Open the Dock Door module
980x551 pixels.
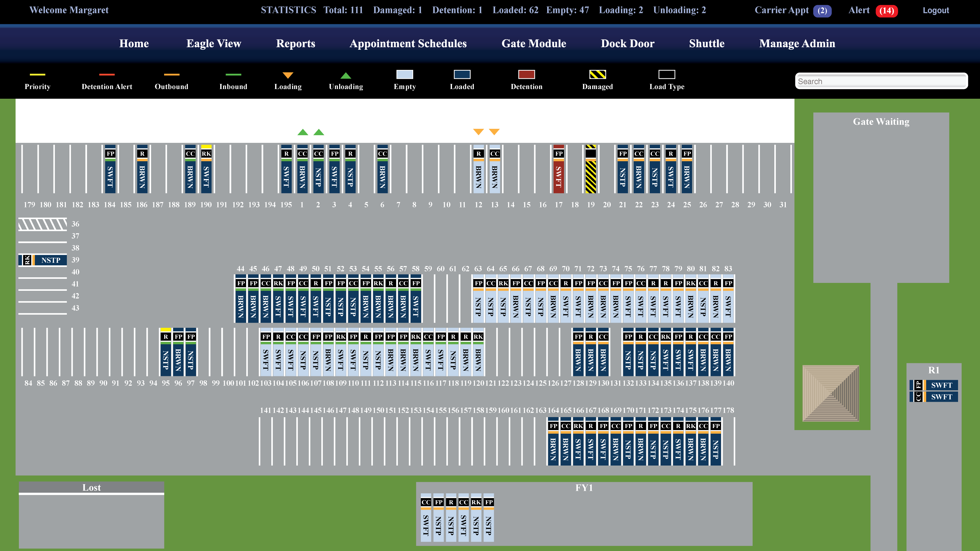tap(627, 43)
